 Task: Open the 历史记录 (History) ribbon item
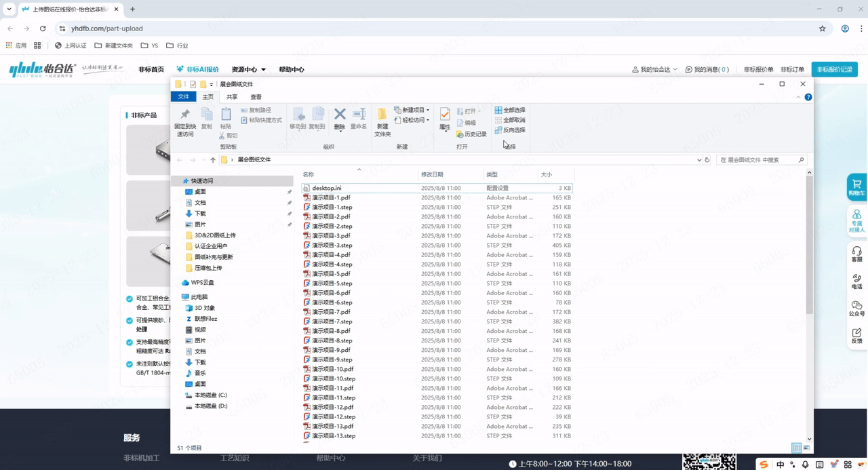click(471, 134)
